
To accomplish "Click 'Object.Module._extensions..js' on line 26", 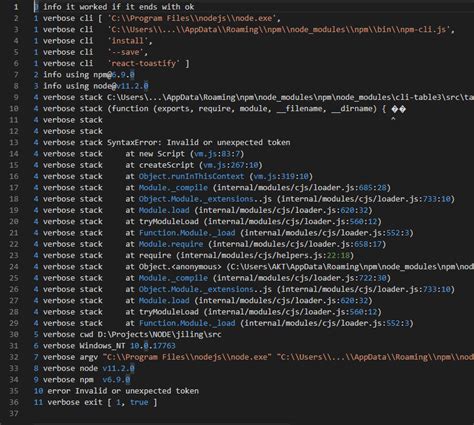I will pyautogui.click(x=205, y=289).
